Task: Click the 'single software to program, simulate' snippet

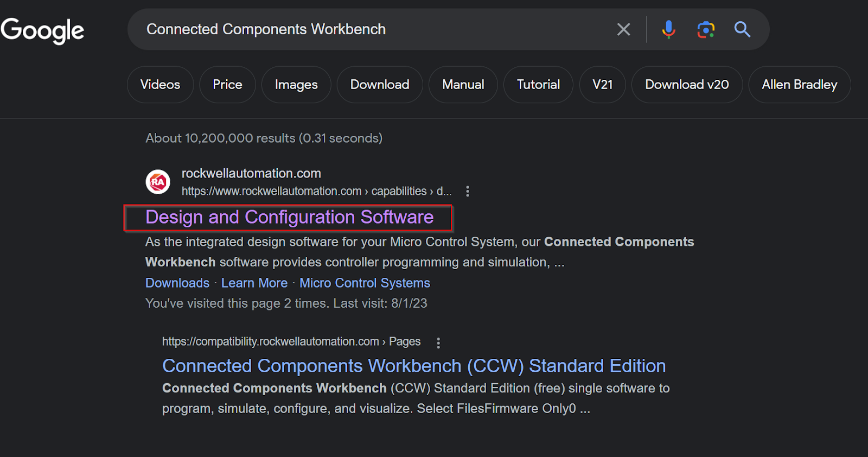Action: pos(416,398)
